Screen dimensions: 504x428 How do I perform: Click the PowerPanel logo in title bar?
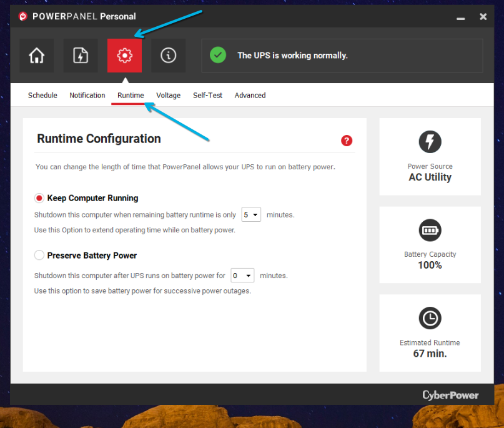(23, 16)
